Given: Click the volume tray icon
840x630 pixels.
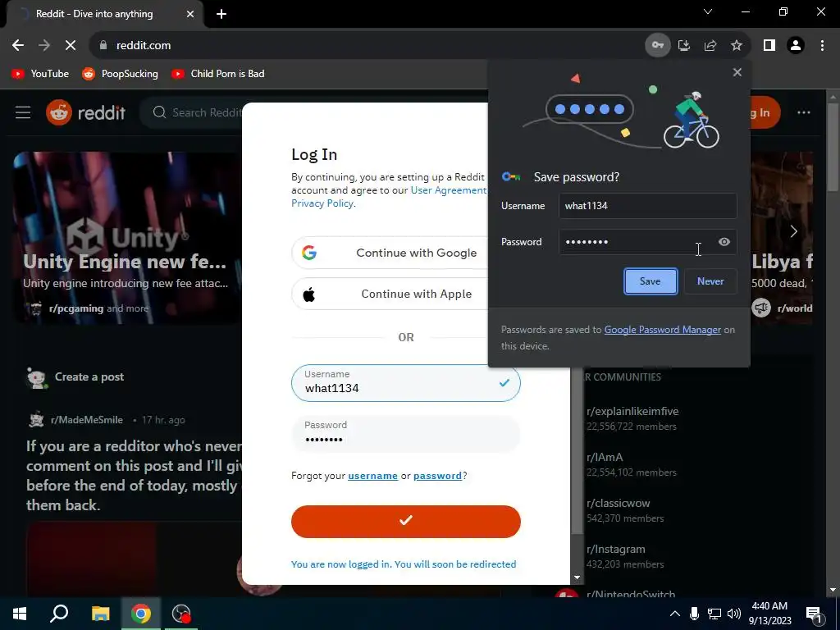Looking at the screenshot, I should [x=734, y=614].
